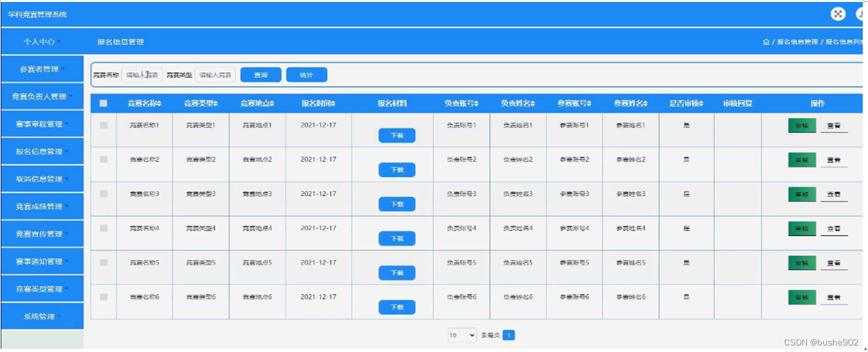Focus the 竞赛类型 search input field
868x352 pixels.
pos(215,75)
